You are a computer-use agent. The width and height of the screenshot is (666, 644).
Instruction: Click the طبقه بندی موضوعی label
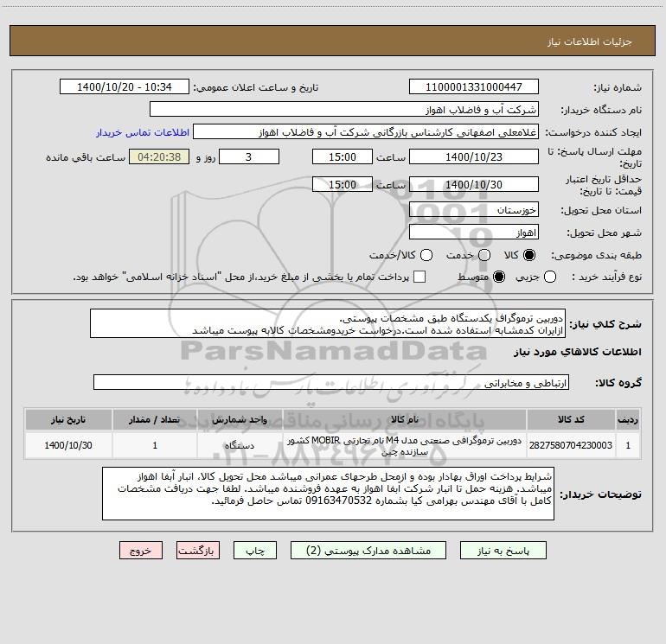coord(596,255)
